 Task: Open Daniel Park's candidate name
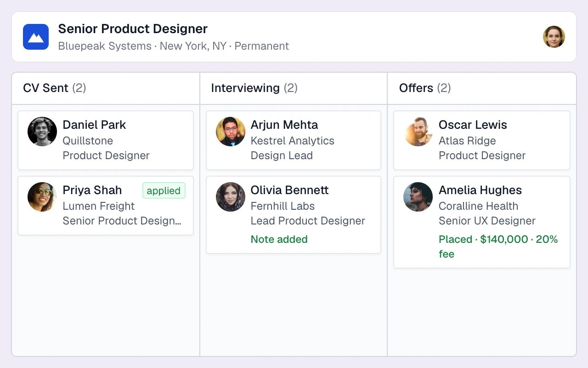point(94,125)
